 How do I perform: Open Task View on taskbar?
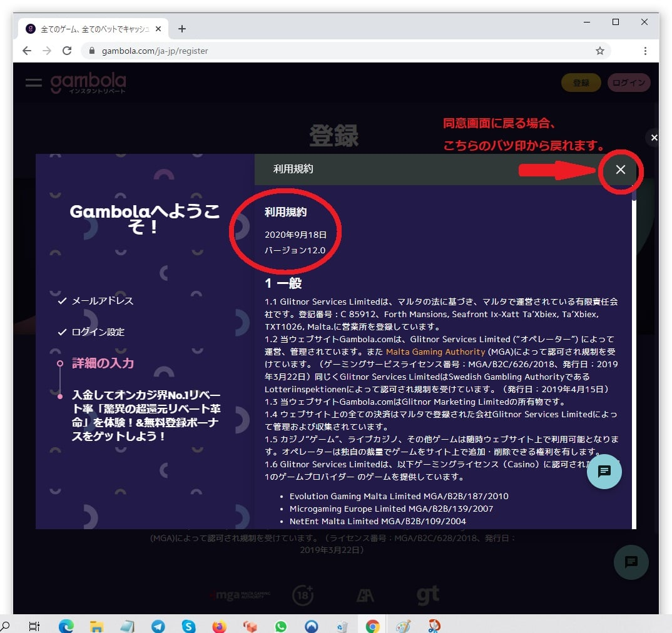(34, 626)
